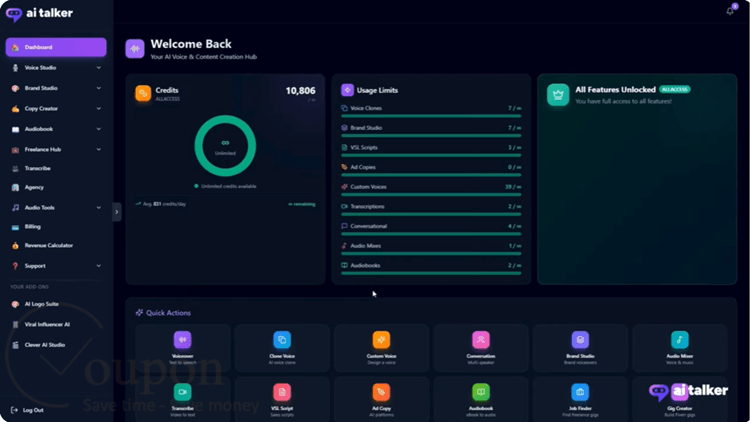Open the VSL Script quick action
750x422 pixels.
[x=282, y=400]
